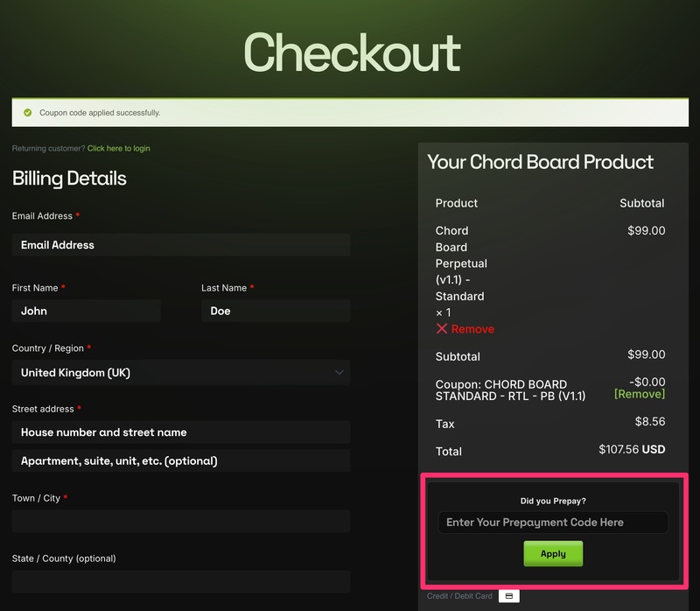Click the apartment, suite, unit optional field

(x=181, y=460)
